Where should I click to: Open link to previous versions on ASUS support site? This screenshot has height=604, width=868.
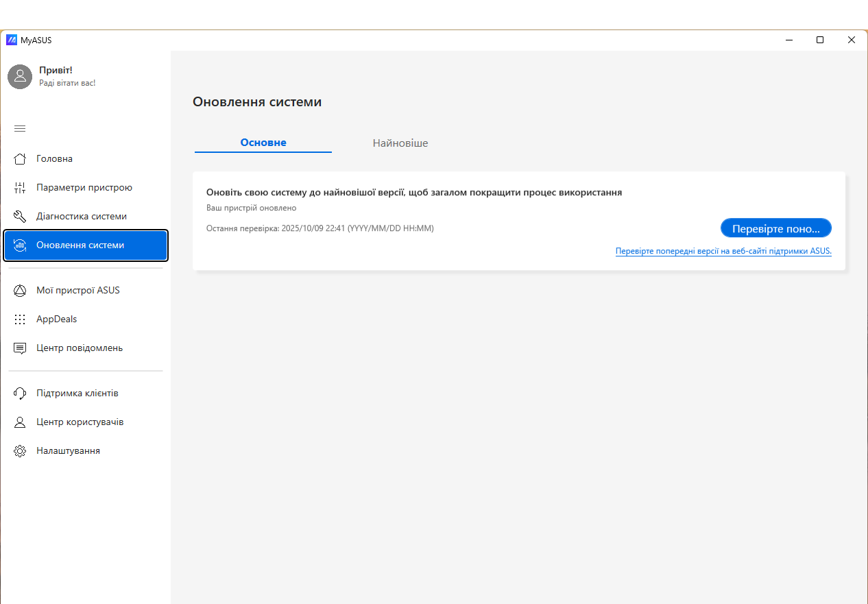pos(723,251)
